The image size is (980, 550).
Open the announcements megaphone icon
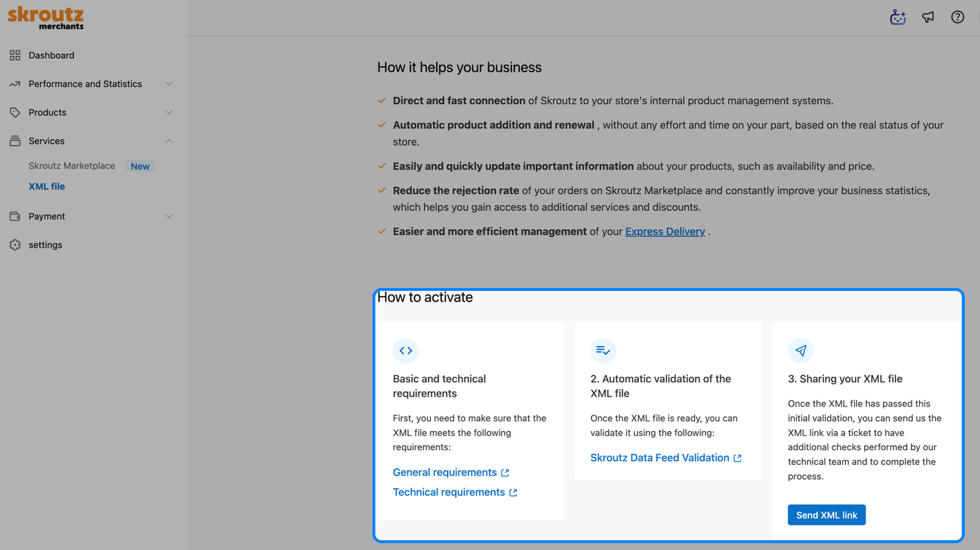click(x=928, y=17)
